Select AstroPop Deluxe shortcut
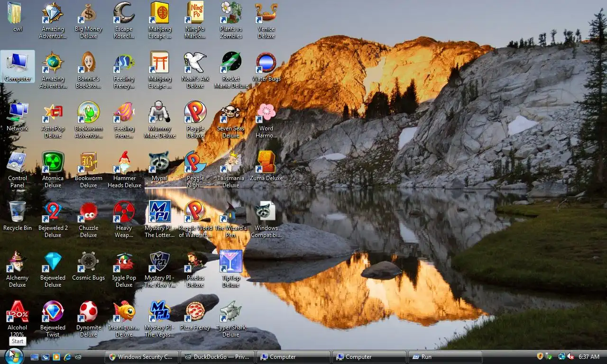This screenshot has width=607, height=364. (53, 120)
